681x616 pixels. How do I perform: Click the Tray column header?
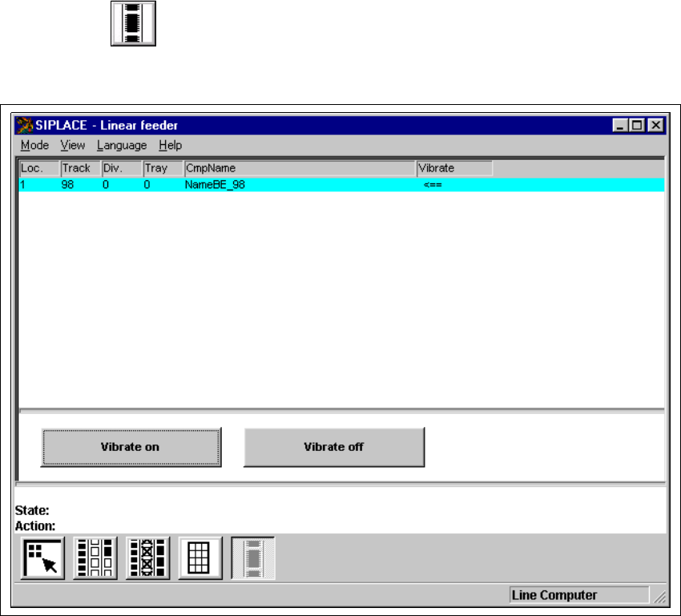pos(163,168)
